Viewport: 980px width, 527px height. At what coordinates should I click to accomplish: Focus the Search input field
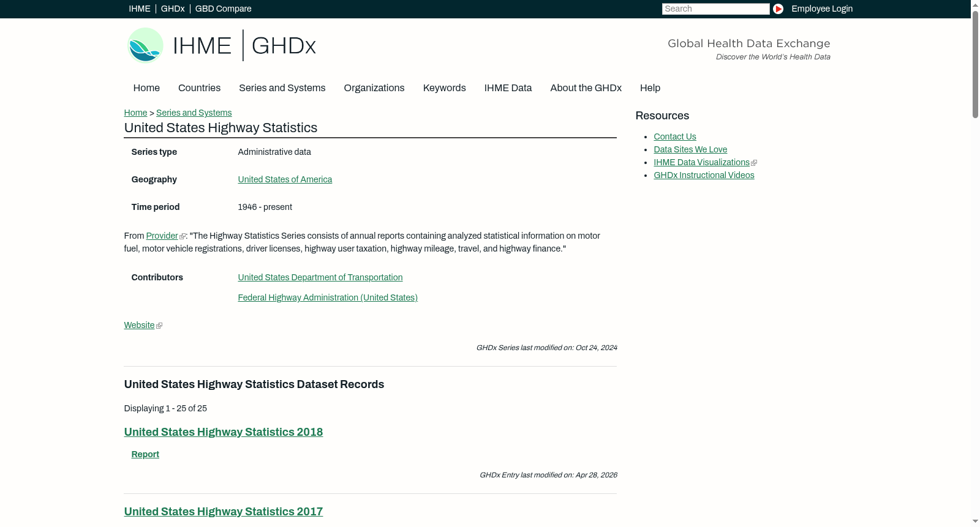coord(715,9)
